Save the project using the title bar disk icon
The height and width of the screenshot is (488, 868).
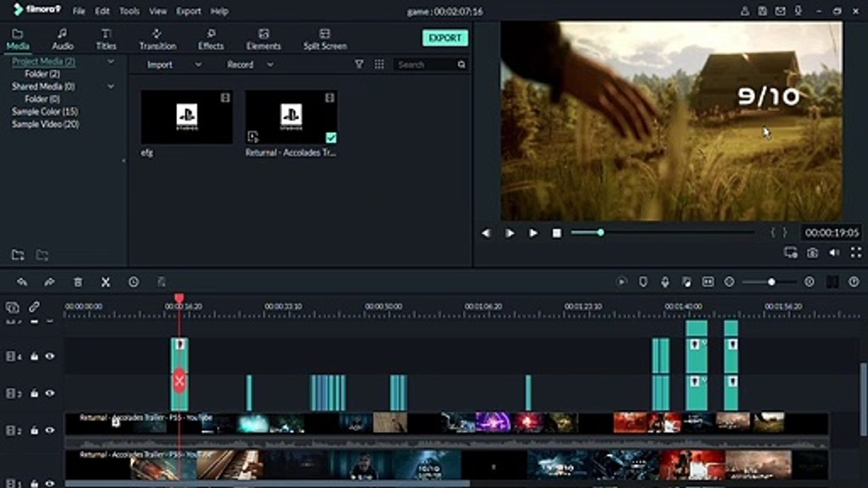[x=763, y=11]
